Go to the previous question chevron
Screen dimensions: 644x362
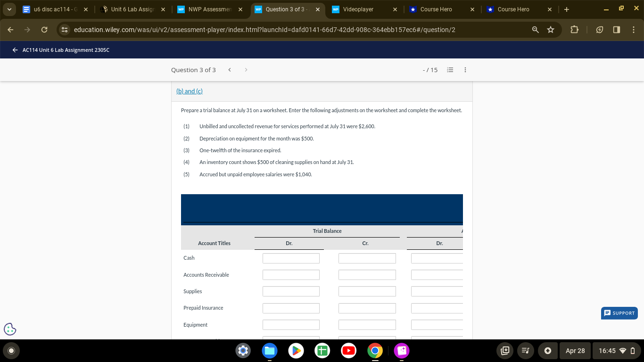(229, 70)
